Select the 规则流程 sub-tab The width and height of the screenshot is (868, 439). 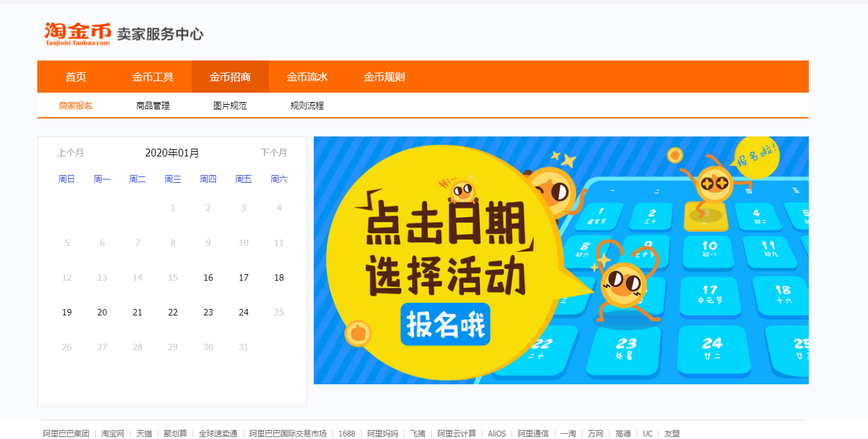(x=307, y=106)
